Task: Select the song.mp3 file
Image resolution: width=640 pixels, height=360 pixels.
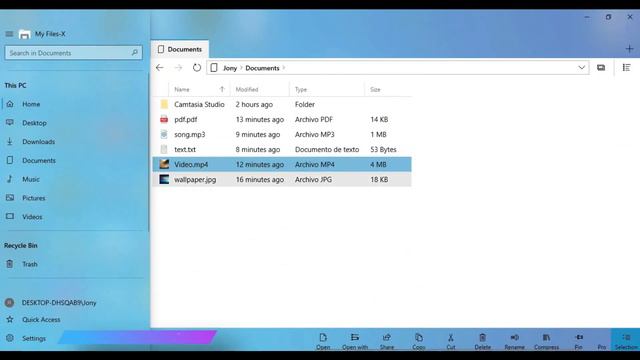Action: 282,134
